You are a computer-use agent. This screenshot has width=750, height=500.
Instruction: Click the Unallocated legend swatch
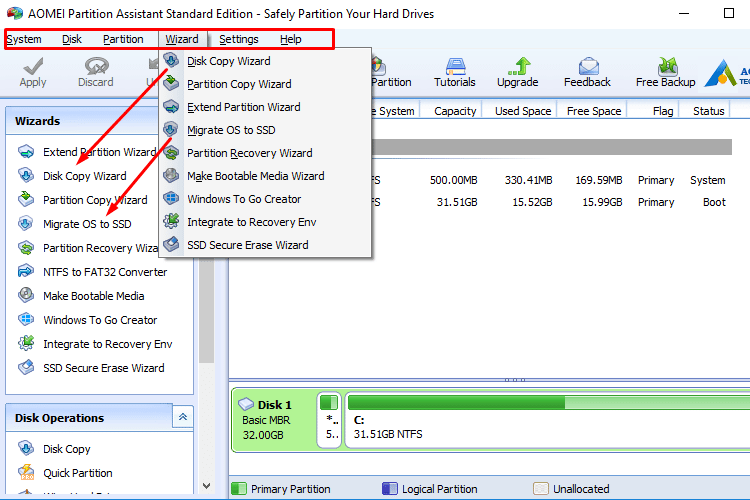540,489
